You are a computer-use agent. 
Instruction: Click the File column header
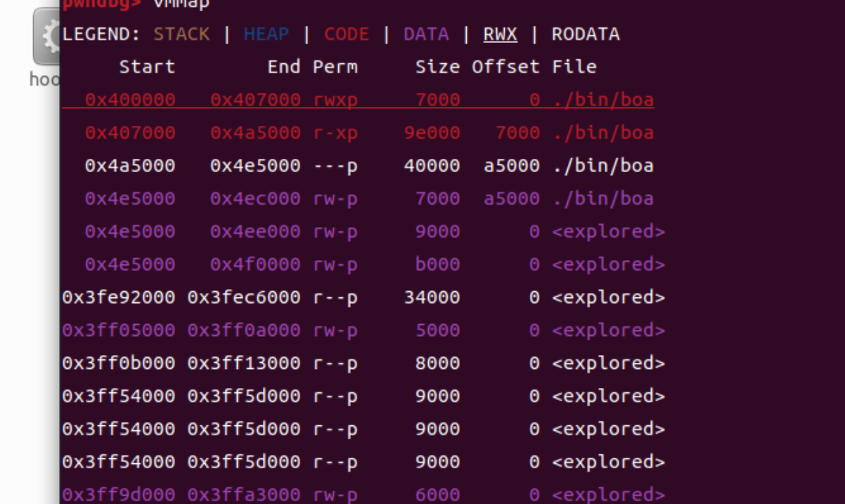[x=574, y=67]
